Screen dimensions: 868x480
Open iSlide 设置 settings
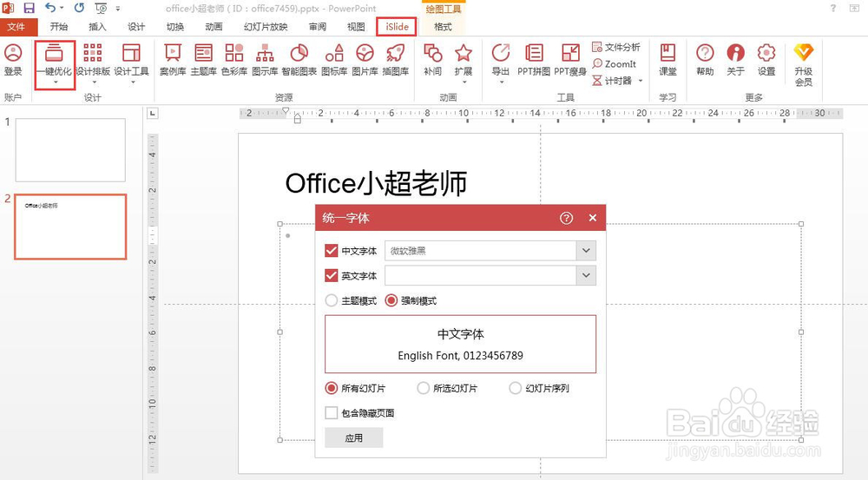(766, 59)
